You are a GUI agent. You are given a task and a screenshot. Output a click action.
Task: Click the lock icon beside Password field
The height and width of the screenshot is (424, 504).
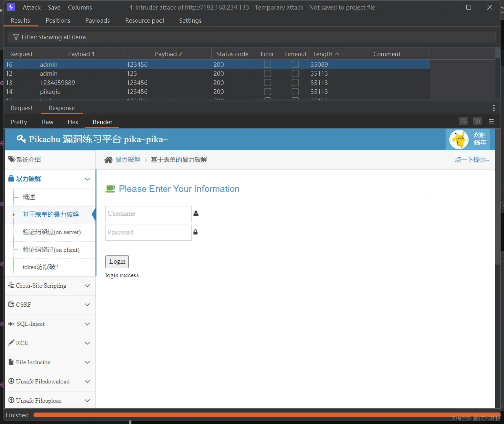coord(196,232)
